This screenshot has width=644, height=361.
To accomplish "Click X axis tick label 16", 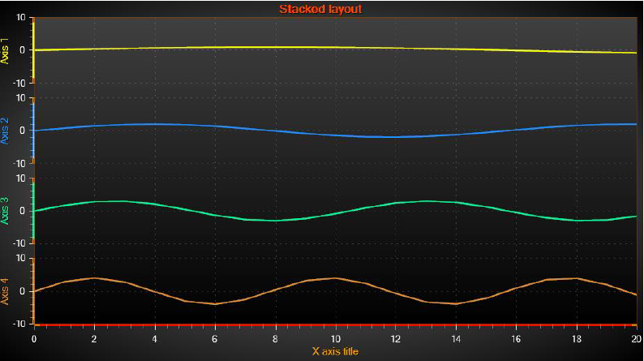I will [x=517, y=339].
